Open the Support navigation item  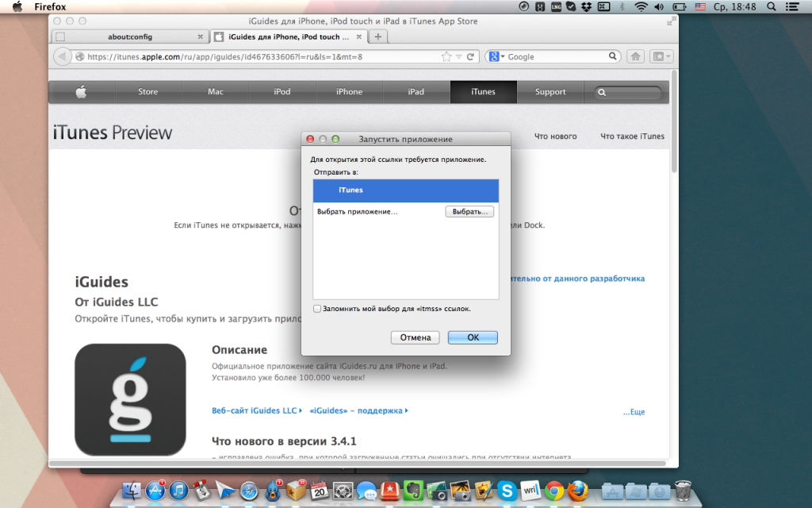coord(550,92)
